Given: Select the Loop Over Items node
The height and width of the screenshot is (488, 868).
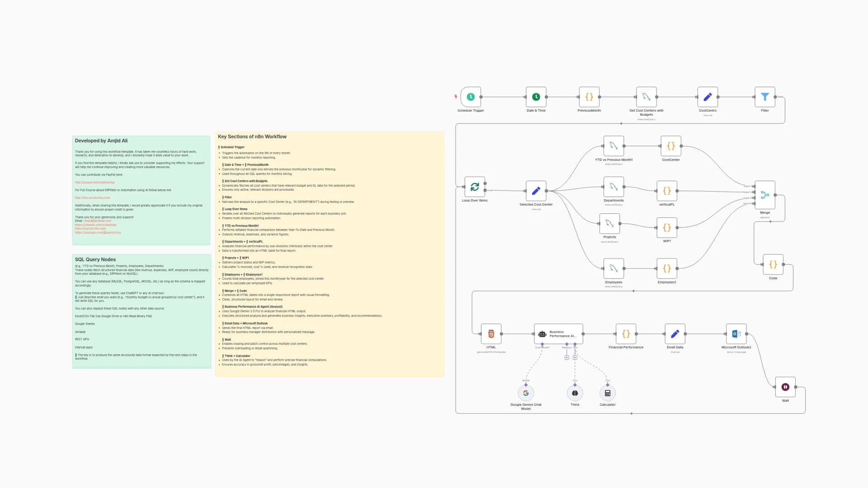Looking at the screenshot, I should pos(475,187).
